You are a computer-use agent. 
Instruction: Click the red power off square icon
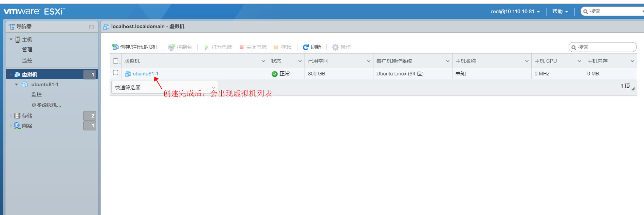[x=241, y=47]
